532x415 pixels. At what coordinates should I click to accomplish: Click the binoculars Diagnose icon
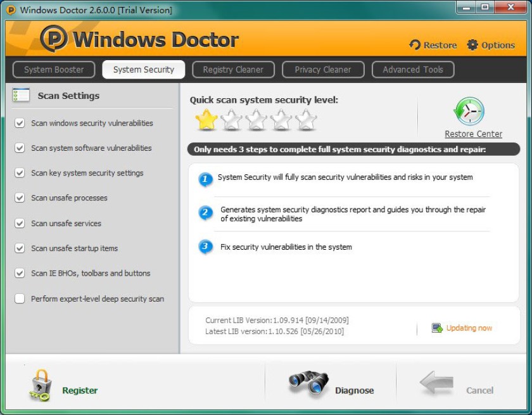click(308, 383)
